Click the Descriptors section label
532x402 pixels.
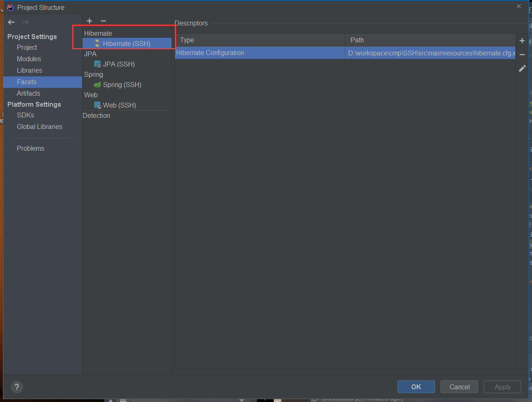[191, 23]
